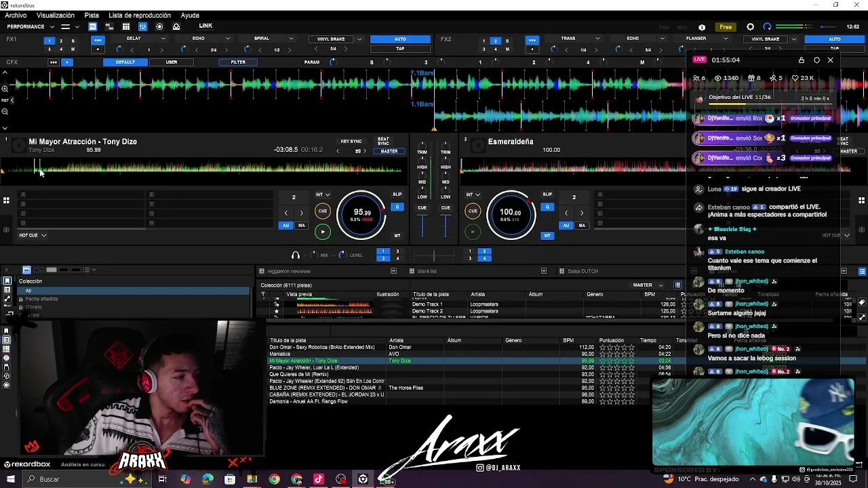Click deck 2 CUE button
The width and height of the screenshot is (868, 488).
coord(473,211)
